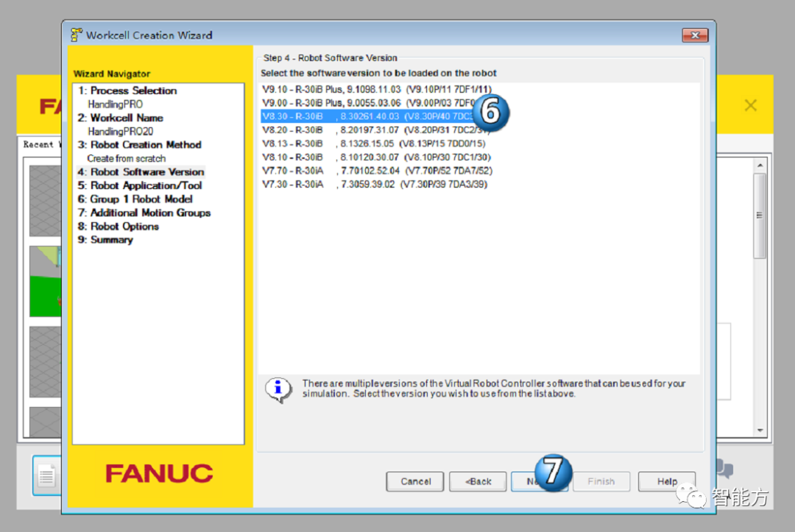The height and width of the screenshot is (532, 795).
Task: Click the wizard title bar robot icon
Action: 77,35
